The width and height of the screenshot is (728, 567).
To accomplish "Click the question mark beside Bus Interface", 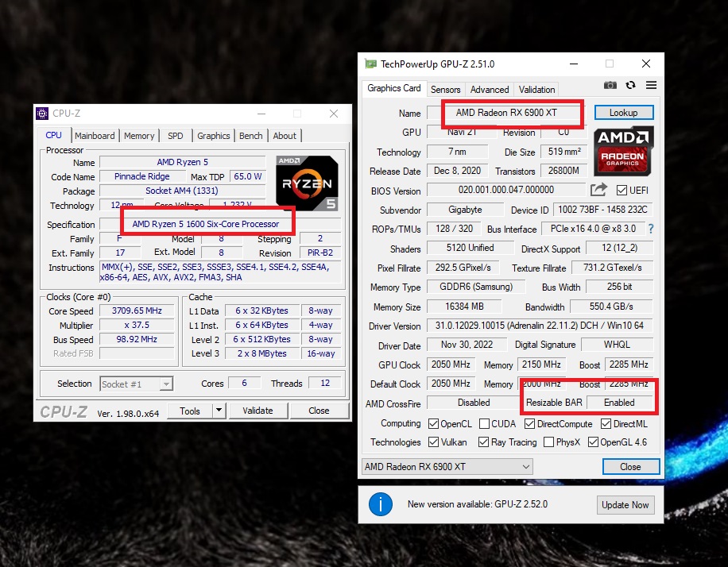I will [x=650, y=229].
